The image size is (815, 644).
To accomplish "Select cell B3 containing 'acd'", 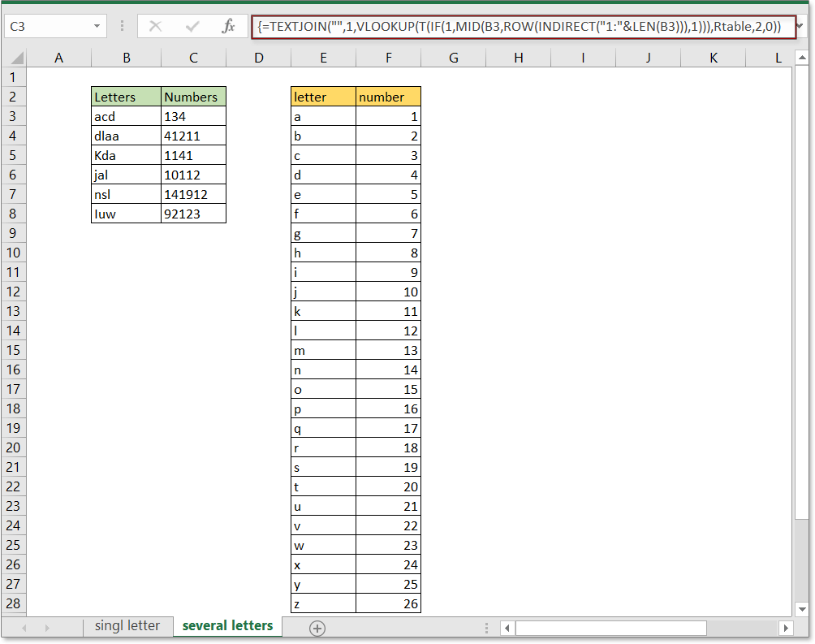I will tap(126, 116).
